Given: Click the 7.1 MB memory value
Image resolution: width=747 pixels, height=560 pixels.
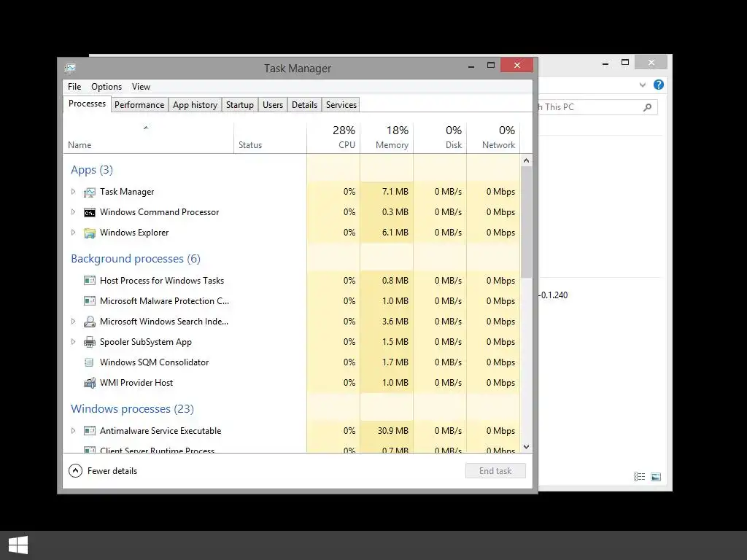Looking at the screenshot, I should point(395,192).
